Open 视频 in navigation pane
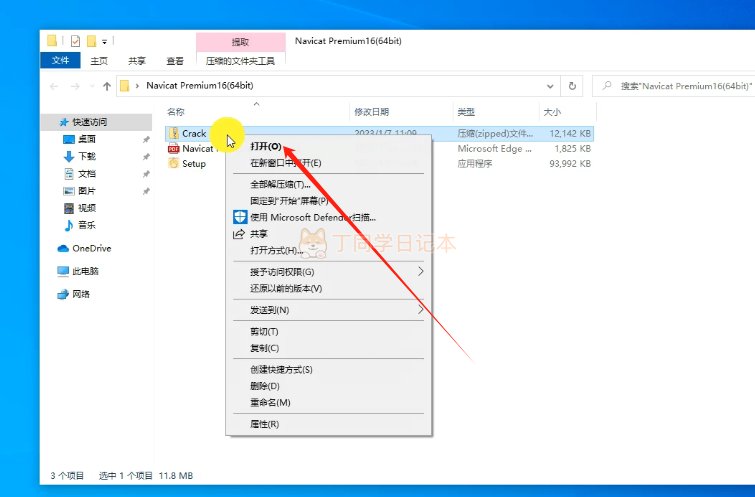 (x=87, y=208)
